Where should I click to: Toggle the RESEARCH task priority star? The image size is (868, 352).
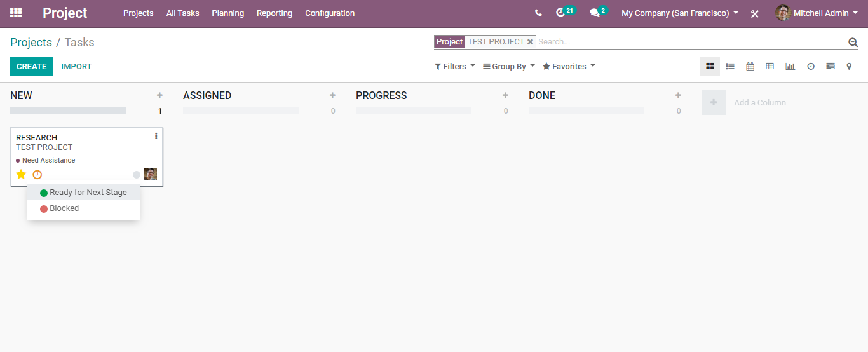21,174
